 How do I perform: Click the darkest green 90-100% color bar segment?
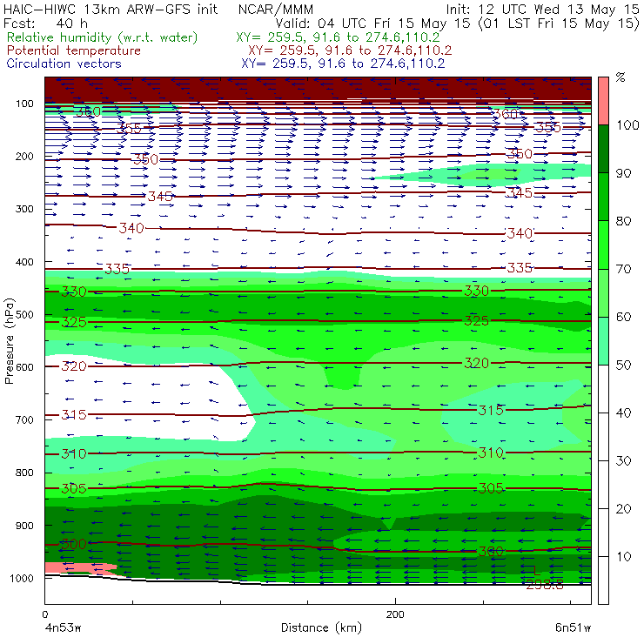point(603,149)
